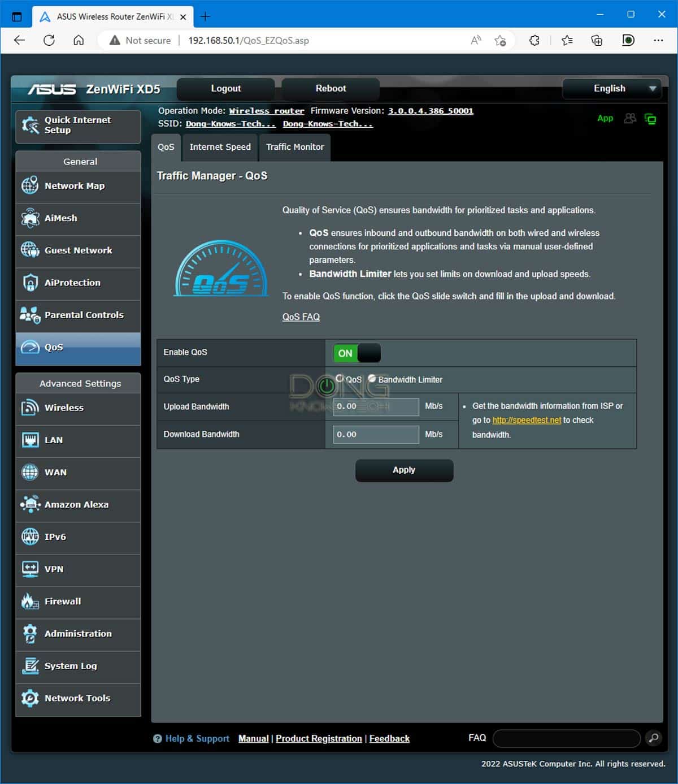Click the Upload Bandwidth input field
The image size is (678, 784).
[x=376, y=407]
